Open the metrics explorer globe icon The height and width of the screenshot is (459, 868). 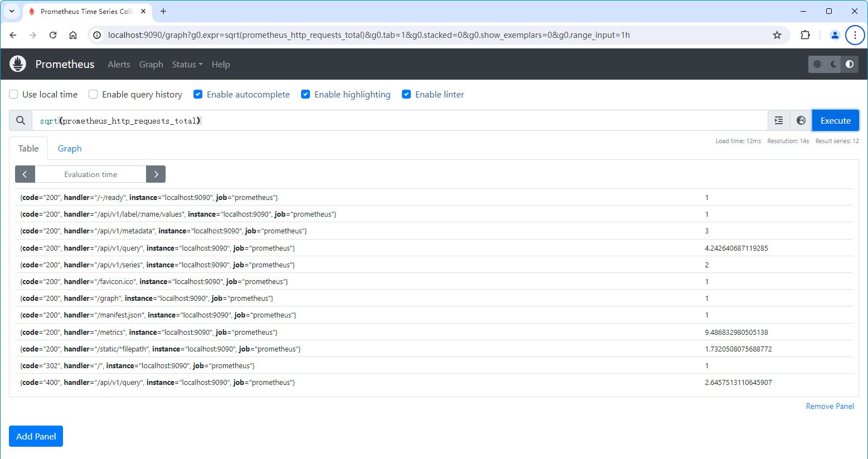(x=801, y=120)
